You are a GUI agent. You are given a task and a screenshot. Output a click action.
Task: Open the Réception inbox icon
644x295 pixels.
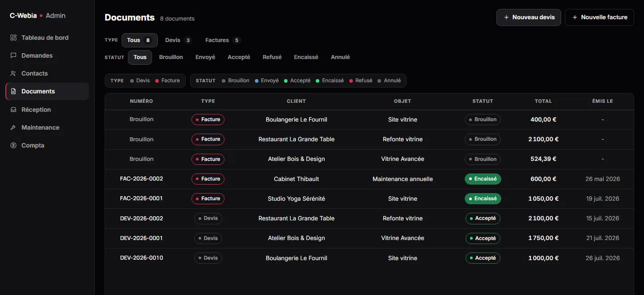coord(13,110)
